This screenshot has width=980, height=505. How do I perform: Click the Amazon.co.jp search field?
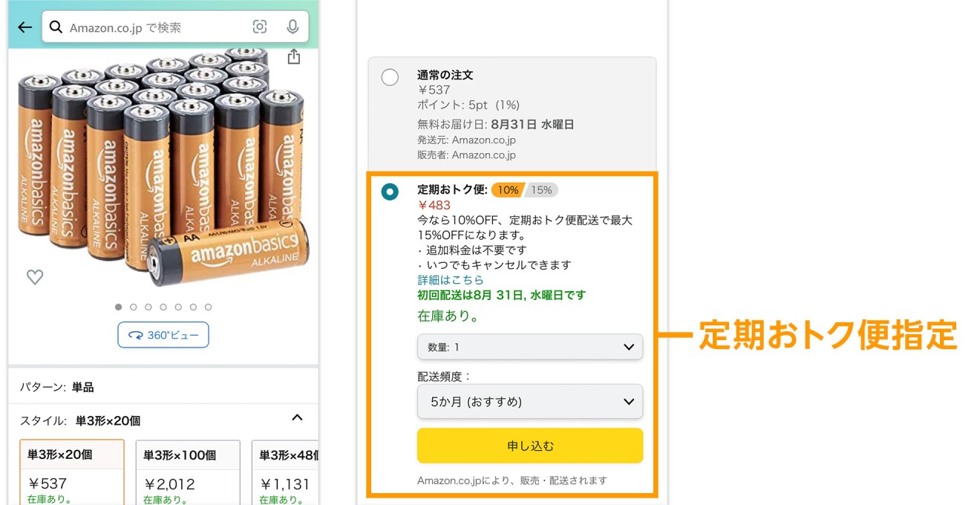coord(156,27)
